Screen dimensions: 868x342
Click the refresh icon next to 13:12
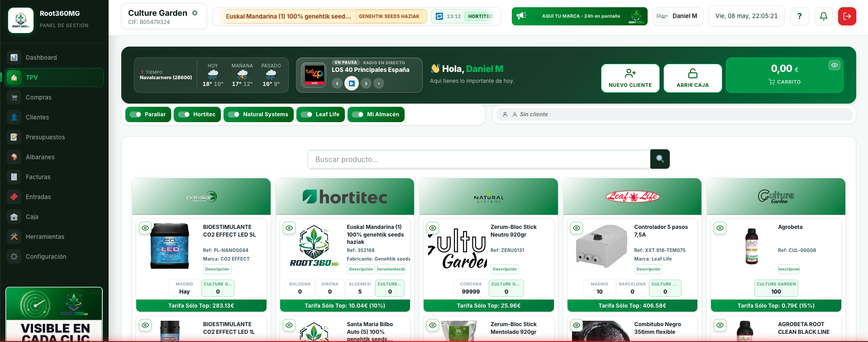tap(439, 16)
